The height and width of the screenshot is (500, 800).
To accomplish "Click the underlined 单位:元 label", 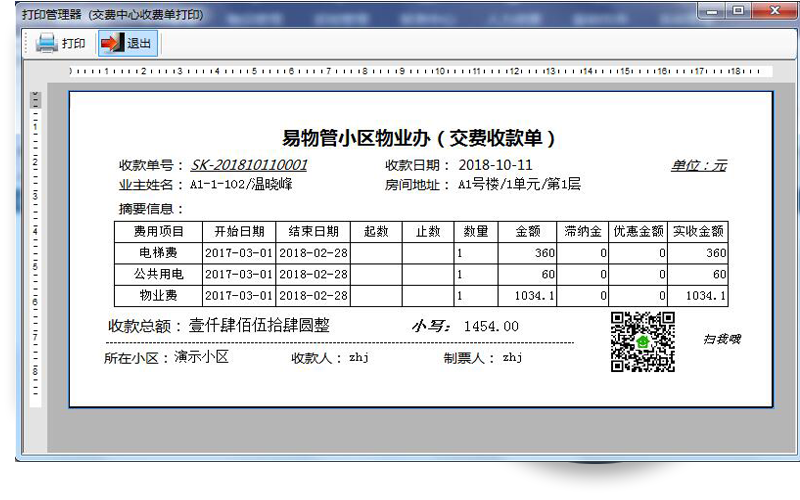I will [x=698, y=165].
